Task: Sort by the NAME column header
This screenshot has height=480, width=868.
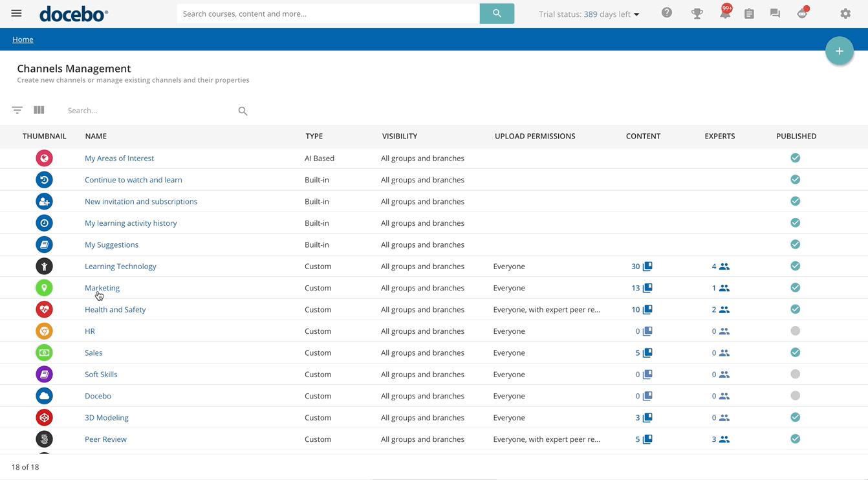Action: pyautogui.click(x=96, y=136)
